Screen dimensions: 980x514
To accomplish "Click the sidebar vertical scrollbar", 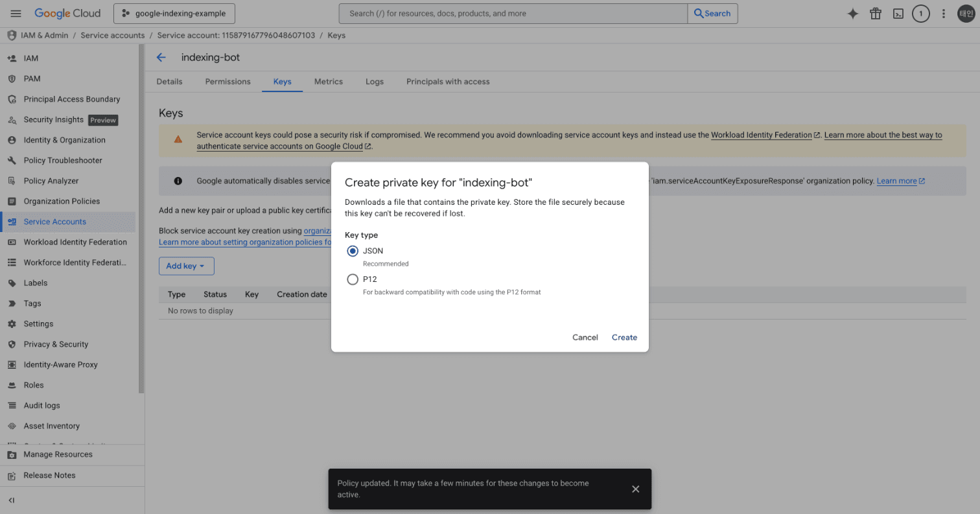I will pos(141,218).
